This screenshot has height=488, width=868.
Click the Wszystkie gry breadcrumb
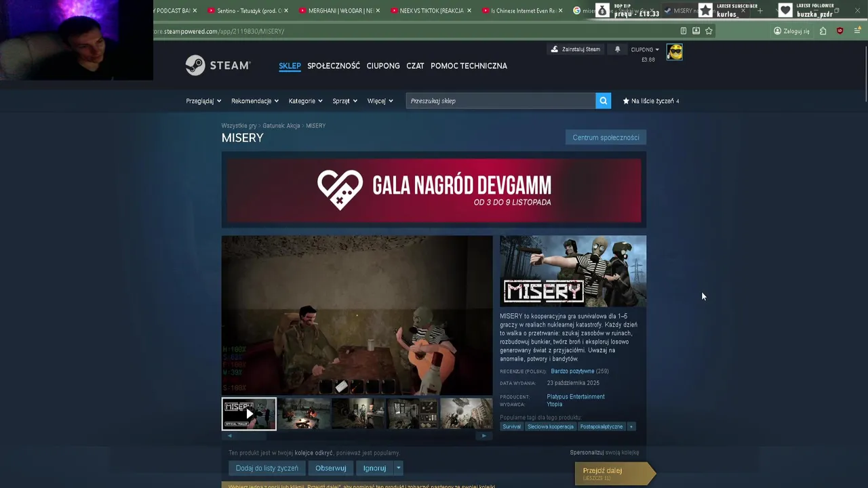click(239, 126)
